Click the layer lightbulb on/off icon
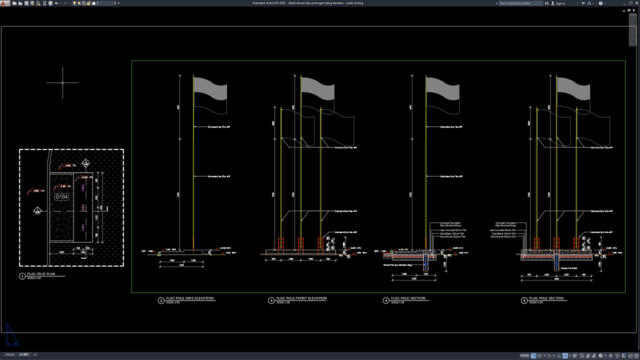 [x=74, y=3]
